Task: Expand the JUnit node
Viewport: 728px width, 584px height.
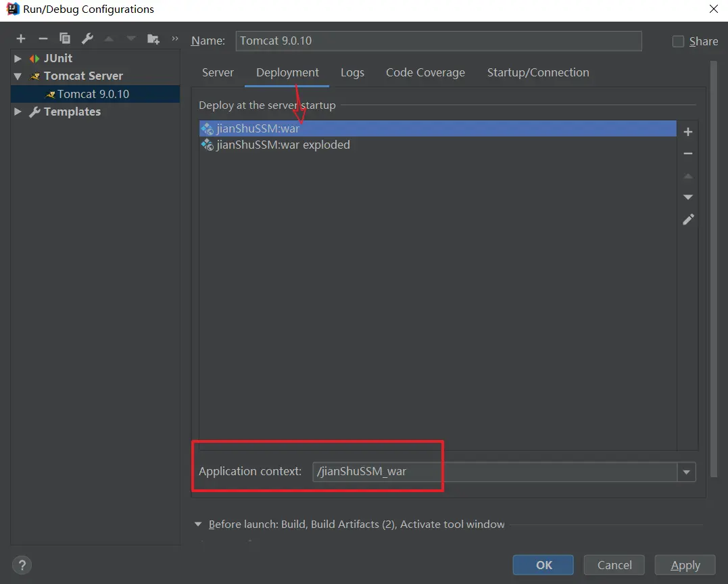Action: [18, 59]
